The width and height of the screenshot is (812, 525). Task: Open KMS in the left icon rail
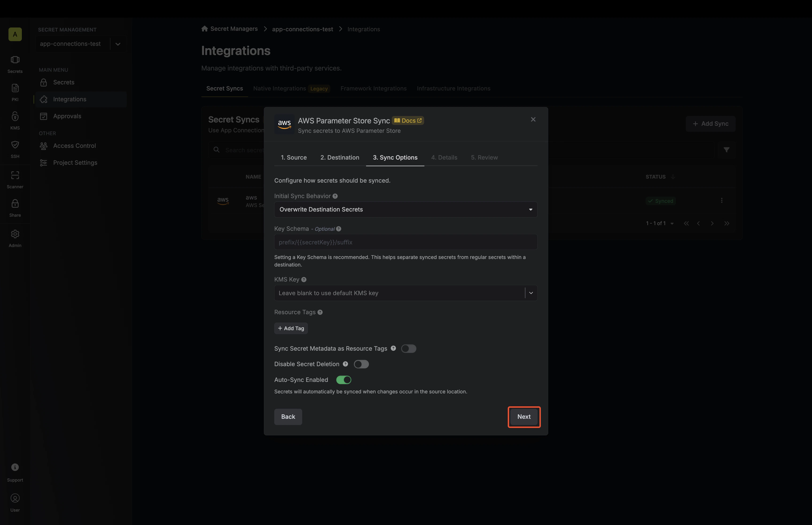[x=15, y=121]
